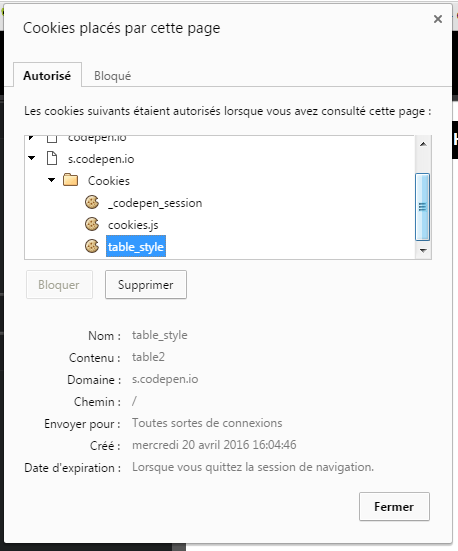Switch to the Bloqué tab
458x551 pixels.
112,76
